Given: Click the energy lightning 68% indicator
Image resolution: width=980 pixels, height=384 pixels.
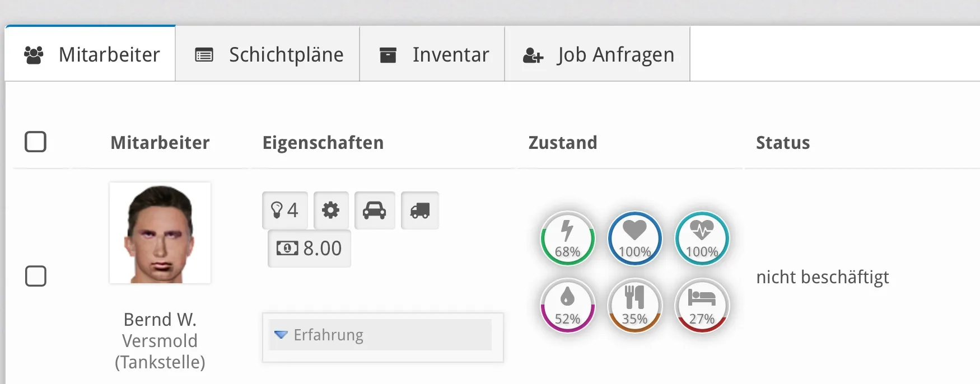Looking at the screenshot, I should (x=567, y=238).
